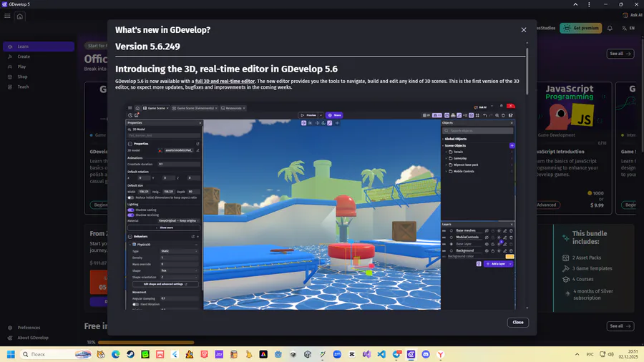Show hidden system tray icons

pos(577,354)
